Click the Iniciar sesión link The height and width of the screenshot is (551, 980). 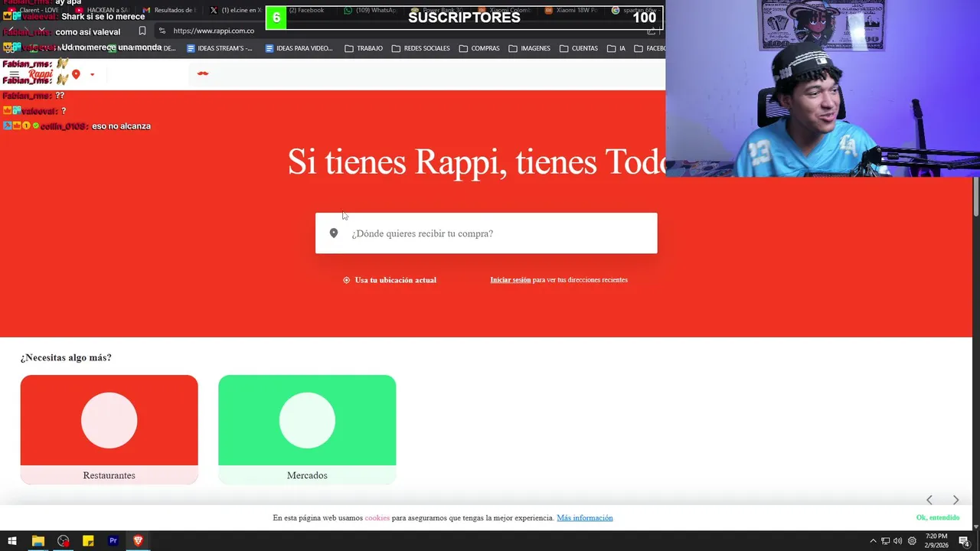(x=510, y=280)
